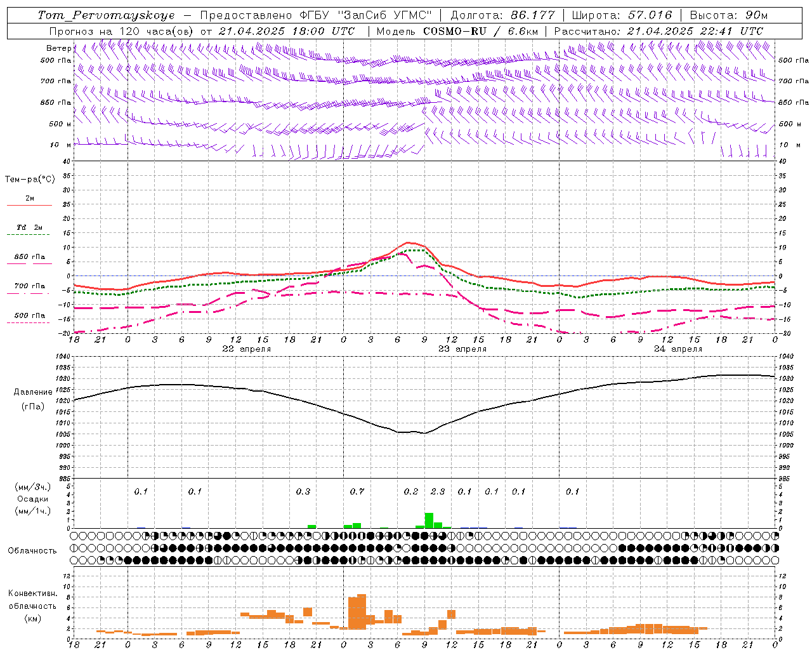Viewport: 812px width, 650px height.
Task: Select the latitude value 57.016
Action: (x=650, y=15)
